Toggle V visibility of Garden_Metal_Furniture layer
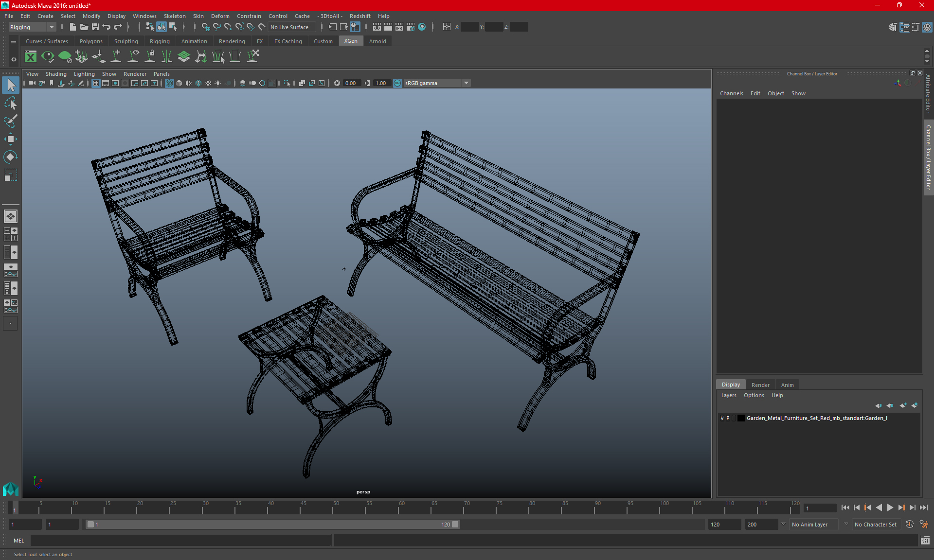The width and height of the screenshot is (934, 560). pyautogui.click(x=722, y=418)
